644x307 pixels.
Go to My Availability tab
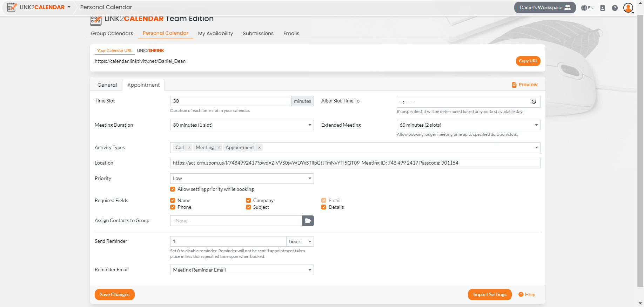[x=215, y=33]
